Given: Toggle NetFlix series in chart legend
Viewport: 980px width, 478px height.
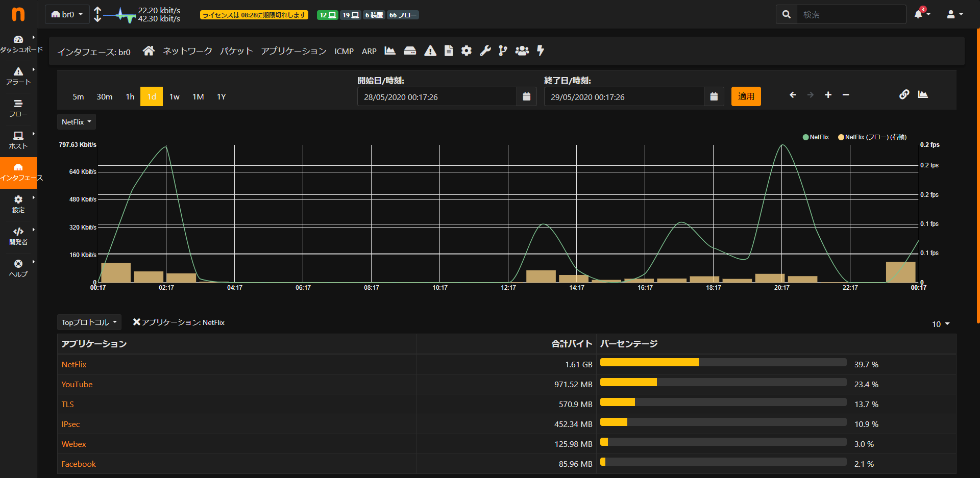Looking at the screenshot, I should click(816, 137).
